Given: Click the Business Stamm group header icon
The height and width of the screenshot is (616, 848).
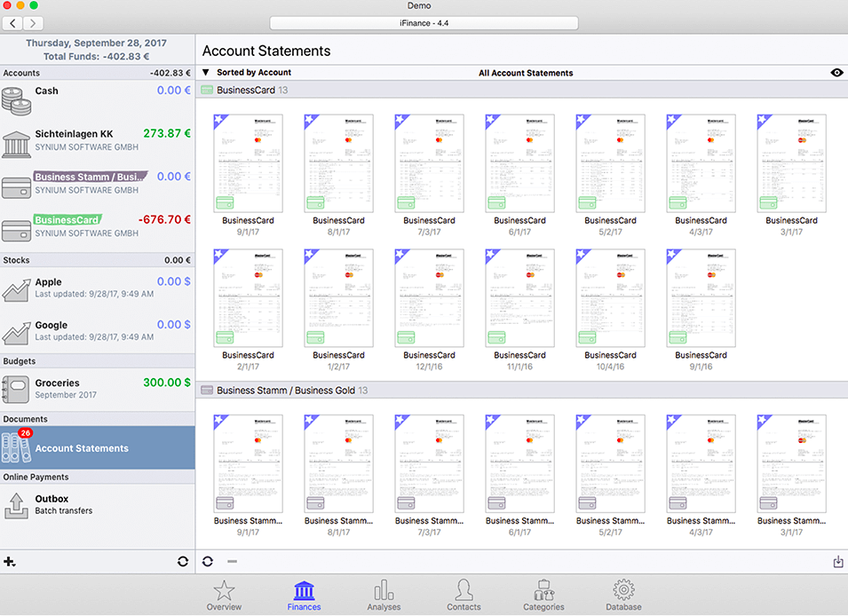Looking at the screenshot, I should tap(207, 390).
